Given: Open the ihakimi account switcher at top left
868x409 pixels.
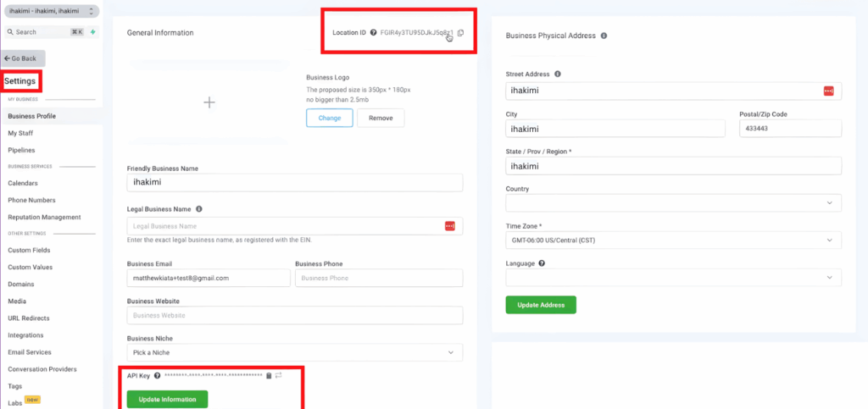Looking at the screenshot, I should point(51,11).
